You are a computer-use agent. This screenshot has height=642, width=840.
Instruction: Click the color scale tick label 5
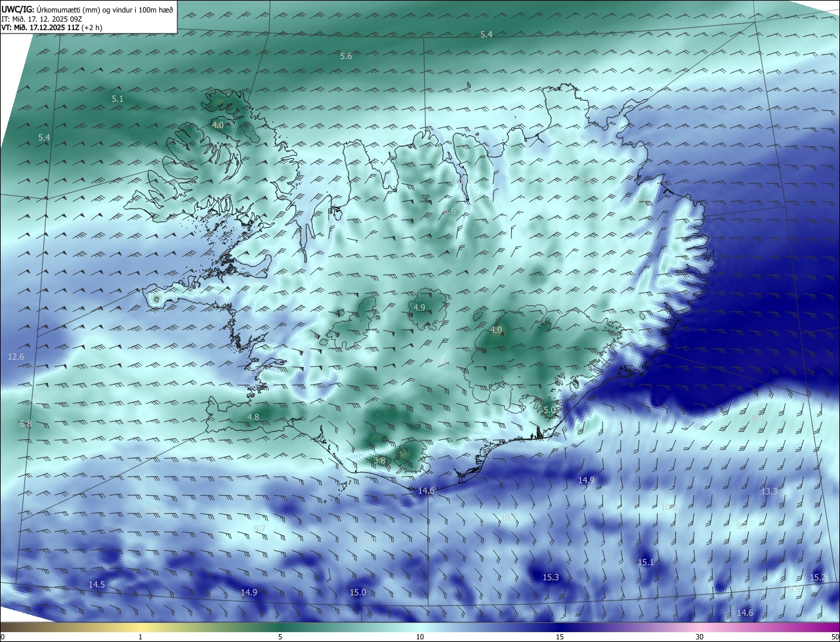(280, 637)
